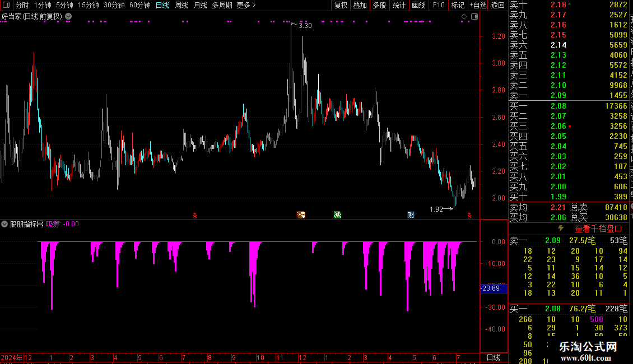633x364 pixels.
Task: Click the 12 month label near 2024年
Action: coord(28,357)
